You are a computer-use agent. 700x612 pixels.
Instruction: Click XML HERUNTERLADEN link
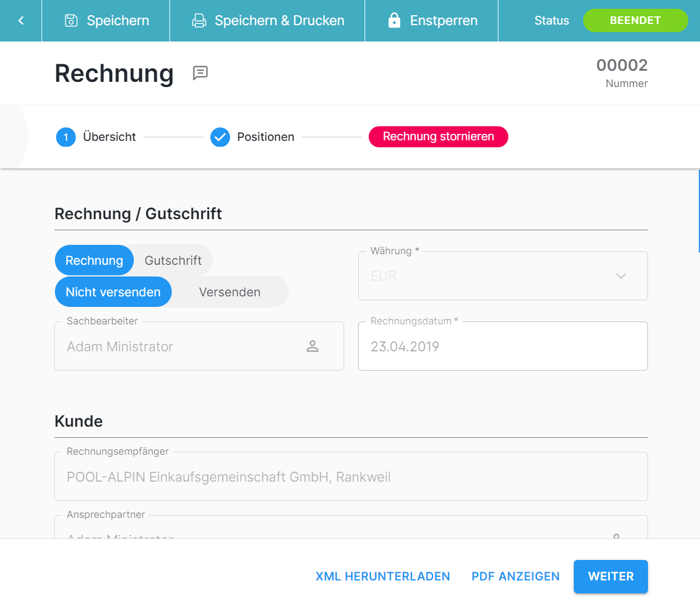pos(383,576)
